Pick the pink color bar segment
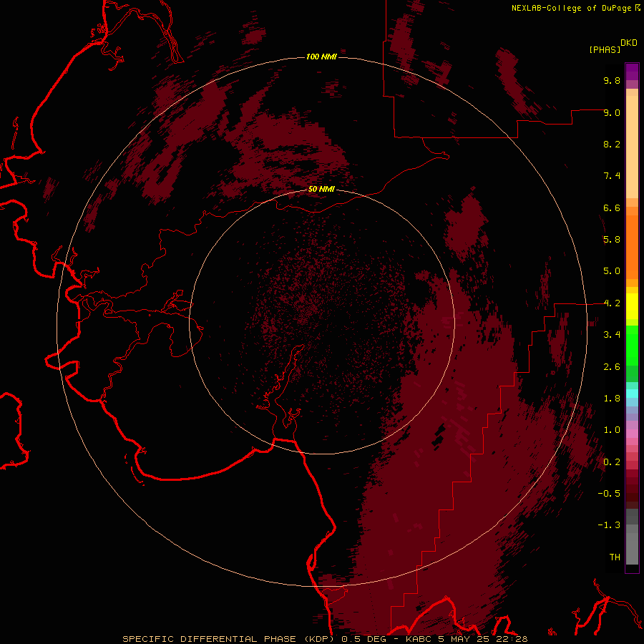The image size is (644, 644). coord(632,434)
